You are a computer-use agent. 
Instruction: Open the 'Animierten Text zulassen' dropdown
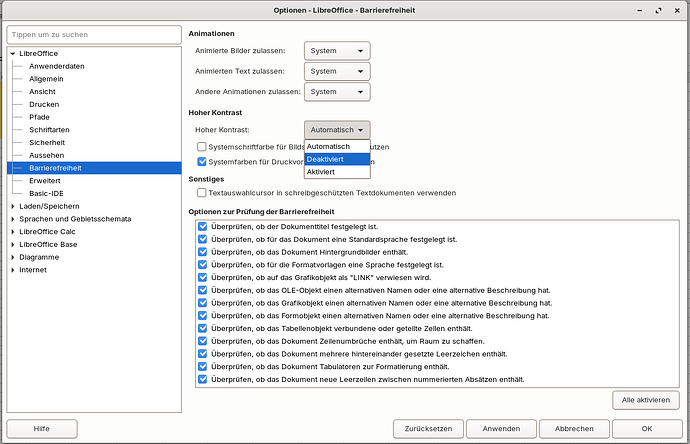[337, 71]
